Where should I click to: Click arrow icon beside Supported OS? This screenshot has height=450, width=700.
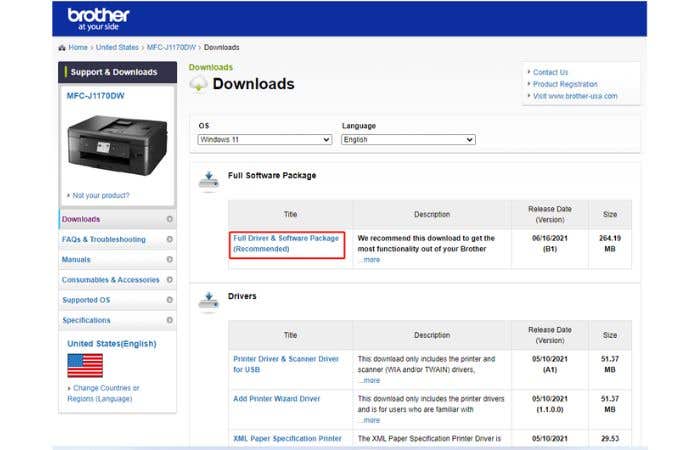click(170, 300)
